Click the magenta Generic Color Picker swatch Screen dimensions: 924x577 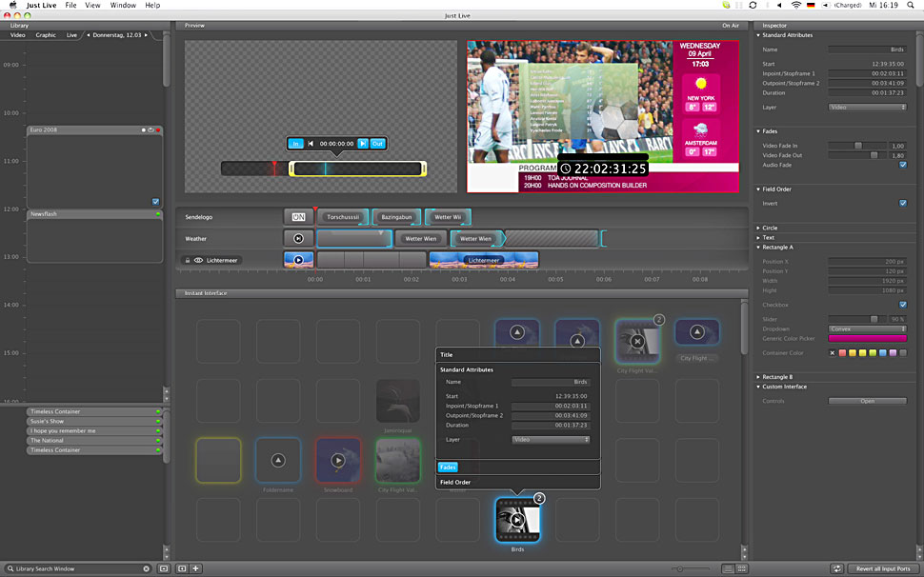pos(867,338)
